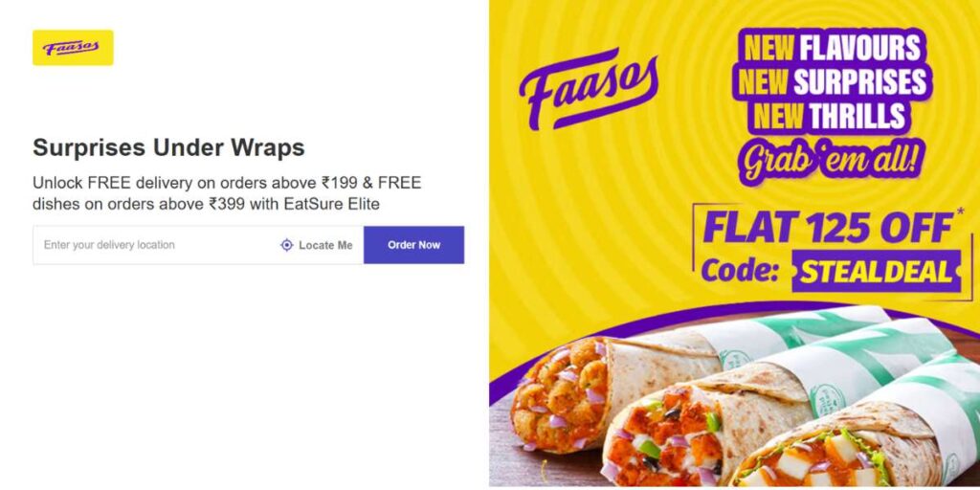Click the NEW SURPRISES banner line

pyautogui.click(x=833, y=82)
